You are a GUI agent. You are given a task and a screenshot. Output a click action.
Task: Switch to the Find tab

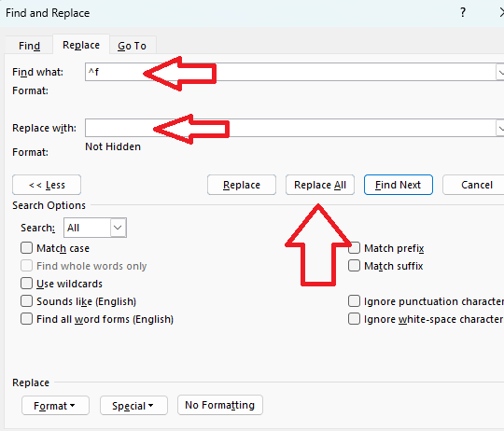[x=29, y=46]
